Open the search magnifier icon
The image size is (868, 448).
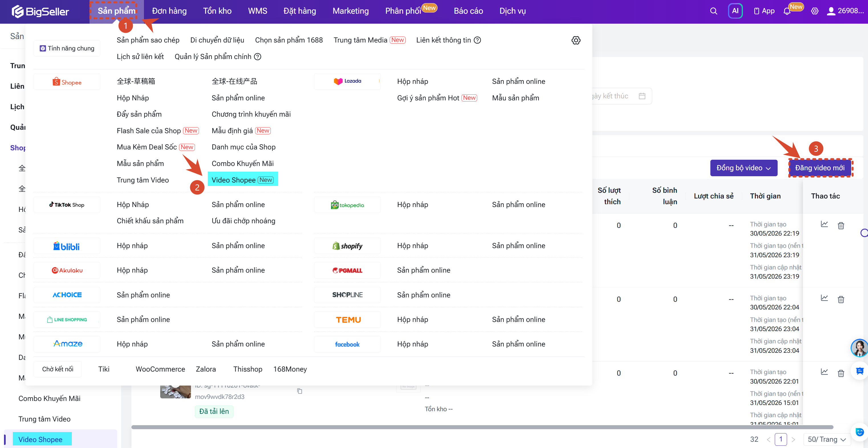[x=713, y=11]
